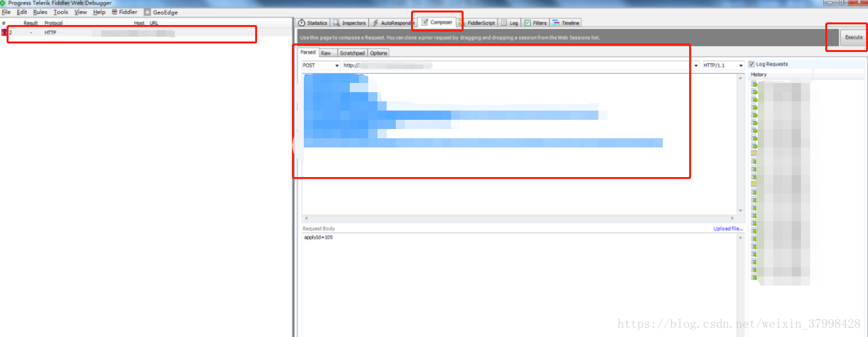This screenshot has height=337, width=868.
Task: Click the Protocol column header
Action: (53, 23)
